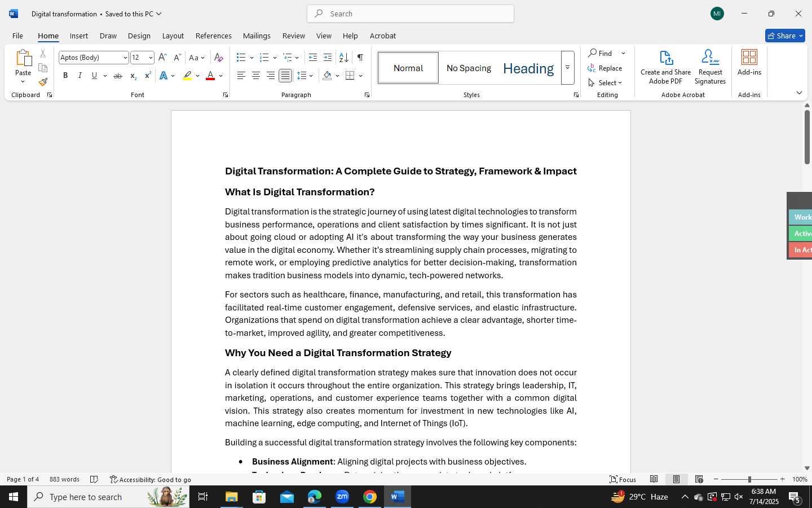This screenshot has height=508, width=812.
Task: Toggle show paragraph marks
Action: (x=360, y=58)
